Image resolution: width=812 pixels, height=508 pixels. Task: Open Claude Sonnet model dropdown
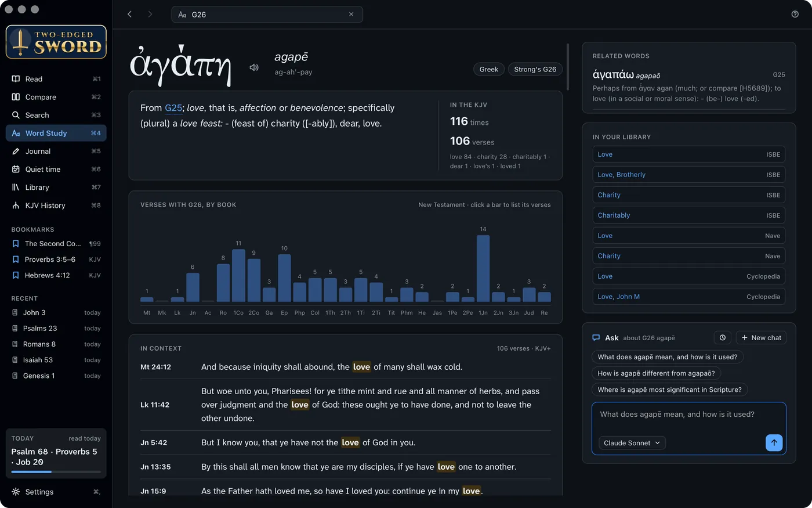coord(632,443)
